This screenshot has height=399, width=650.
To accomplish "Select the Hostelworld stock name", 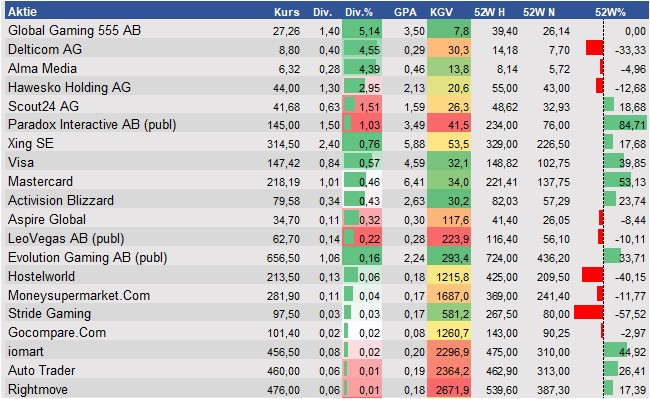I will (41, 276).
